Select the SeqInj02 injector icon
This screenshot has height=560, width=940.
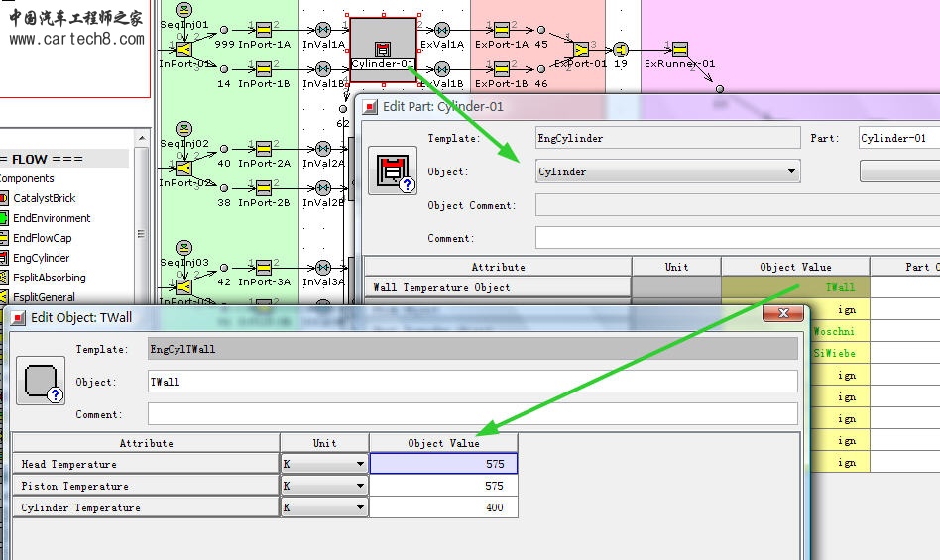tap(184, 128)
